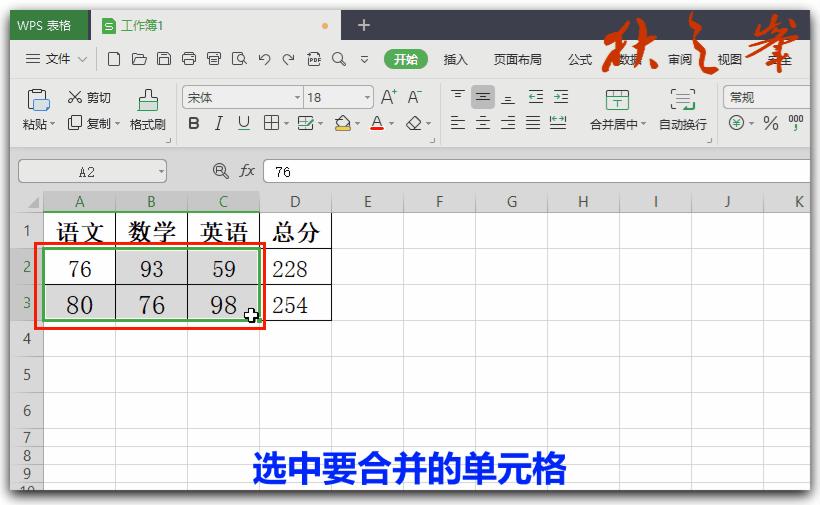Toggle the Middle vertical align icon
Image resolution: width=820 pixels, height=505 pixels.
tap(483, 97)
